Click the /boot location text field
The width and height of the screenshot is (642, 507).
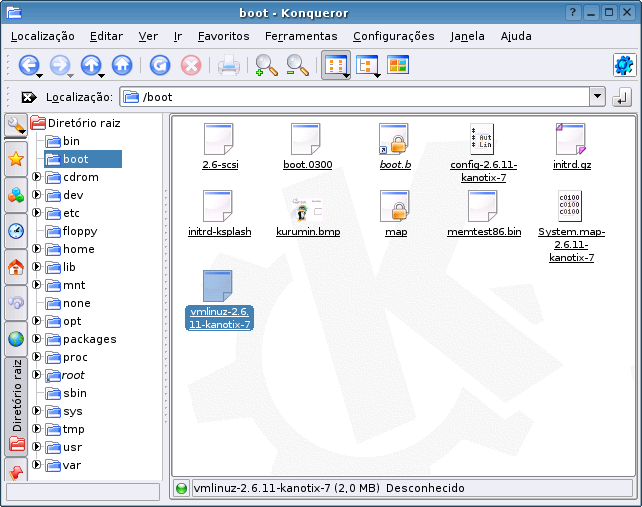coord(355,97)
